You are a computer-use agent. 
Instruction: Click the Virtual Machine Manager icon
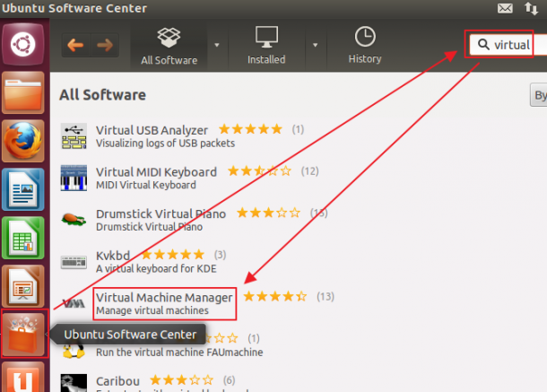74,303
